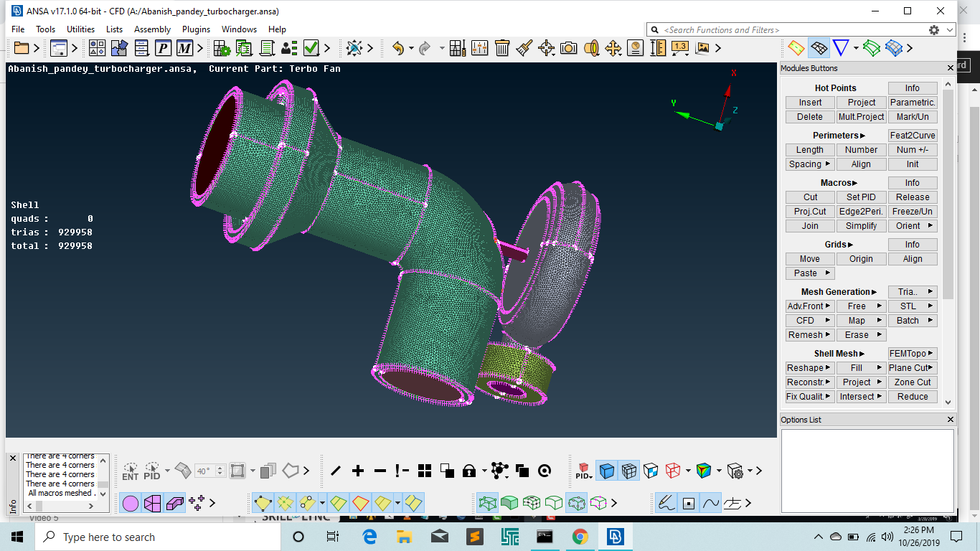Select the Delete trash icon in the toolbar
The width and height of the screenshot is (980, 551).
501,48
